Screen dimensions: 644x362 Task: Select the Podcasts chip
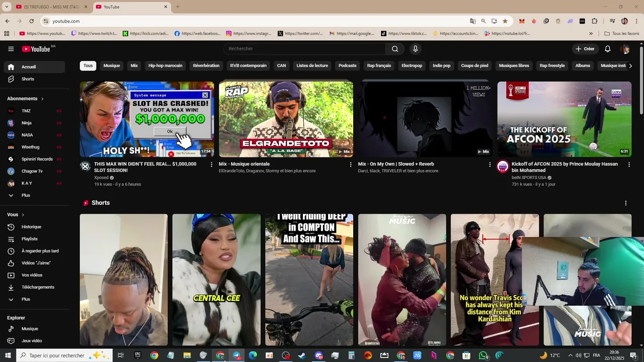[347, 66]
